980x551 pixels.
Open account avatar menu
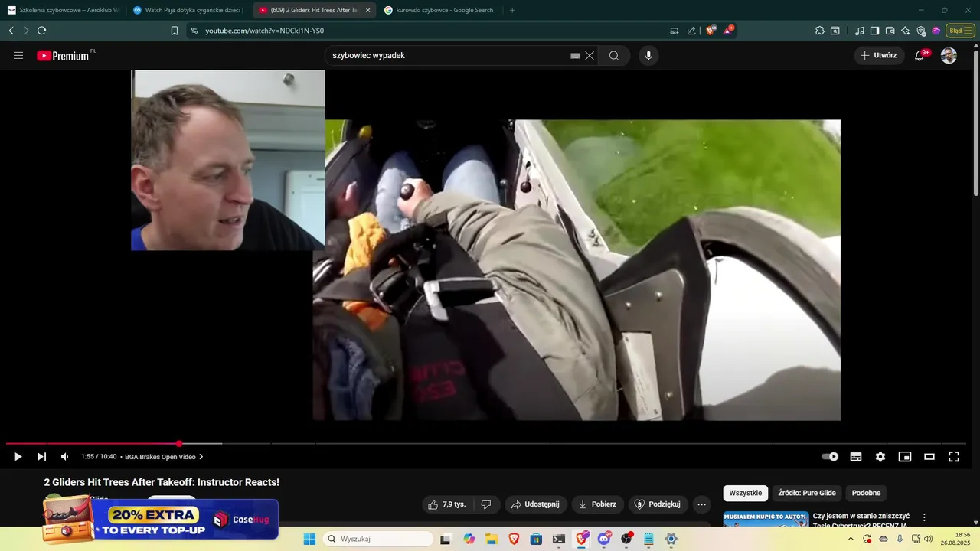(949, 55)
